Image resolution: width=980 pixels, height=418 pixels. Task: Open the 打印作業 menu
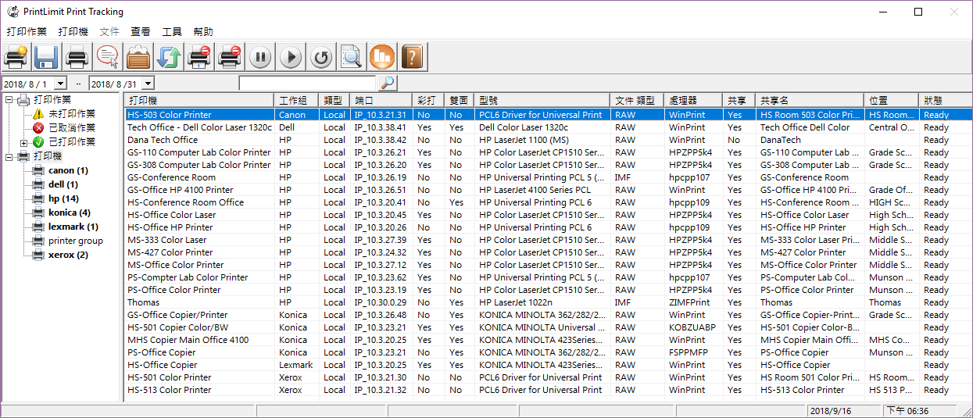[27, 32]
